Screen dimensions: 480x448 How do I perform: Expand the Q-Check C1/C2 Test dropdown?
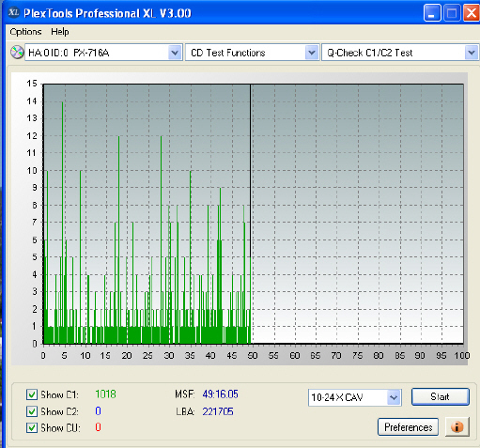[x=472, y=53]
